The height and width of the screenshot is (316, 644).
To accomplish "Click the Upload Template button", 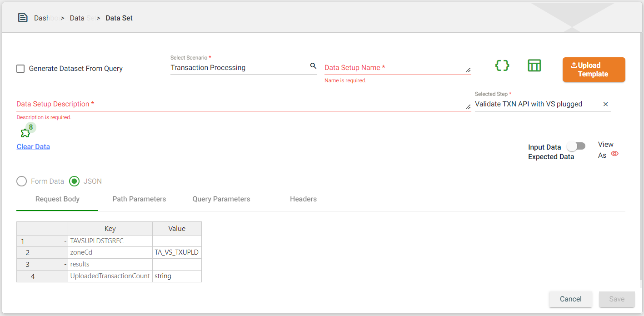I will pyautogui.click(x=594, y=70).
